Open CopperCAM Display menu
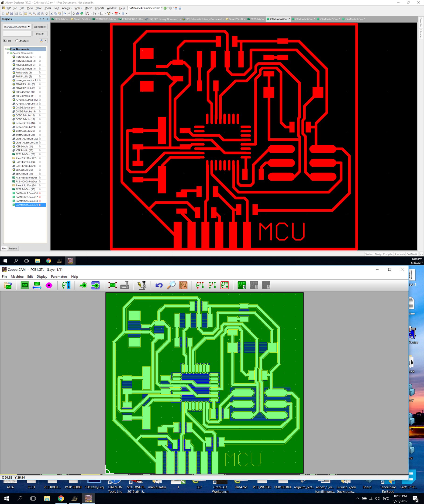This screenshot has width=424, height=504. click(42, 277)
